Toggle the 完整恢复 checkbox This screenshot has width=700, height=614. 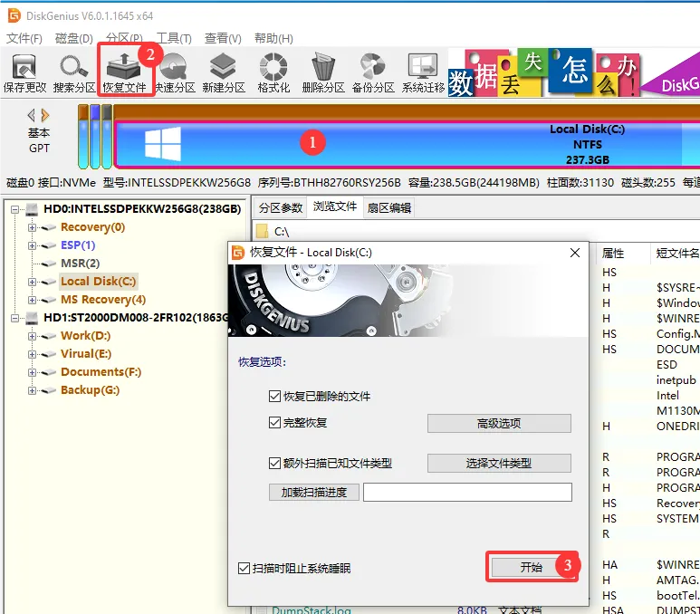(x=274, y=422)
